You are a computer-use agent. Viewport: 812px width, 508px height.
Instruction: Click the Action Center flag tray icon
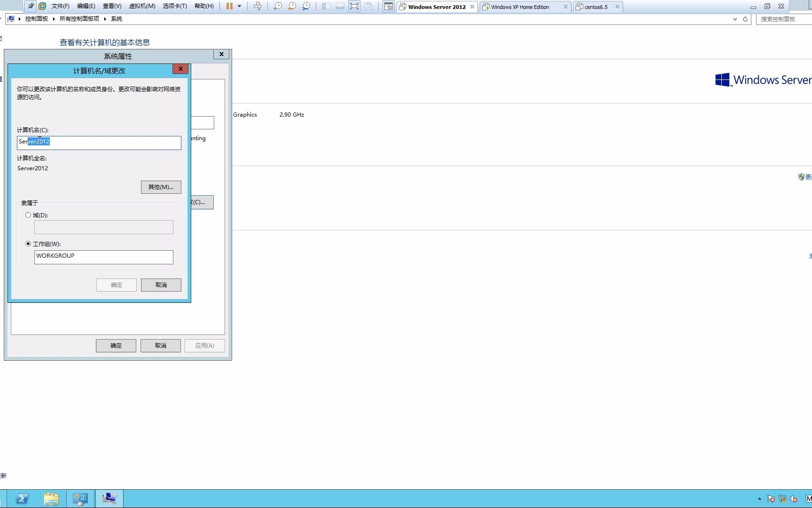tap(771, 499)
